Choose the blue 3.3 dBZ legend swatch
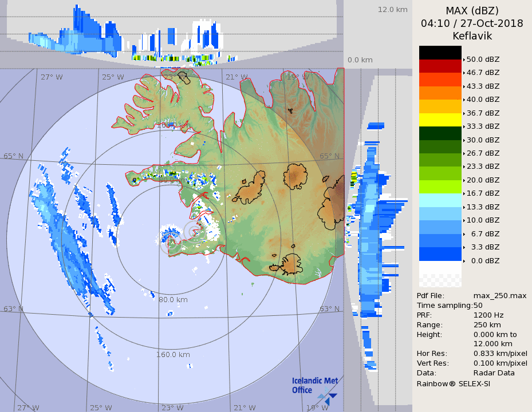Image resolution: width=532 pixels, height=412 pixels. 440,253
